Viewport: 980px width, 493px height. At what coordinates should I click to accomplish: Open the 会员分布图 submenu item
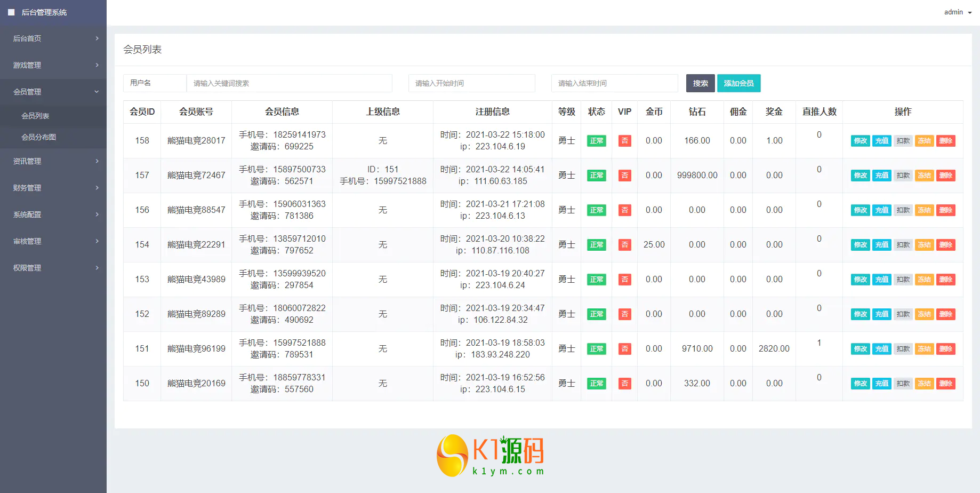[38, 137]
